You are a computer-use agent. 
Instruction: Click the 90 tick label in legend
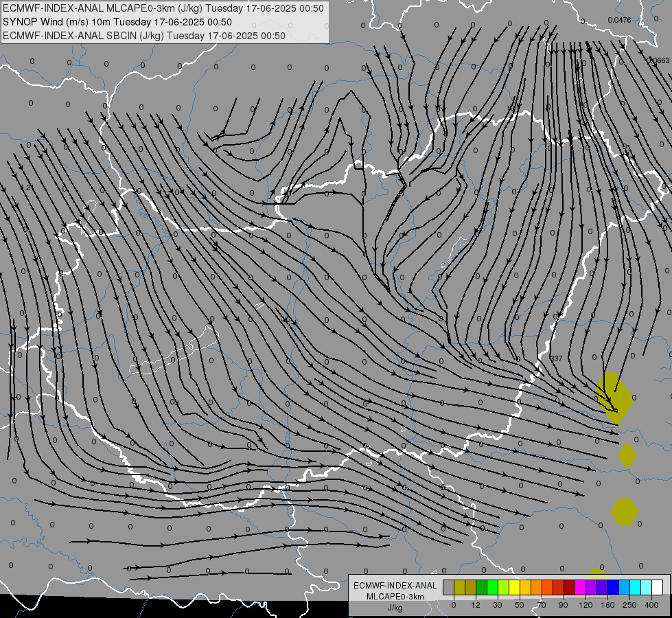[x=563, y=605]
